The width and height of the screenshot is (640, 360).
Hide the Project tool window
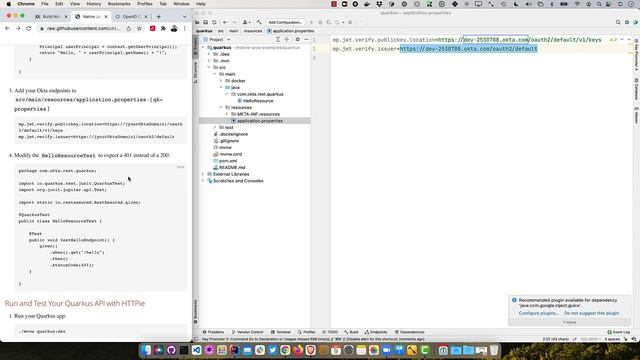tap(306, 40)
